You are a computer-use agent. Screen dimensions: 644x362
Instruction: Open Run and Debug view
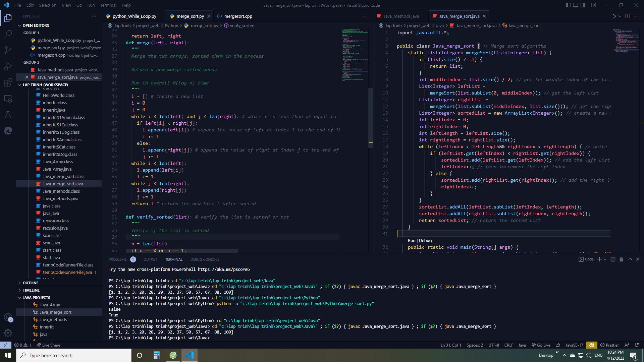pyautogui.click(x=8, y=66)
